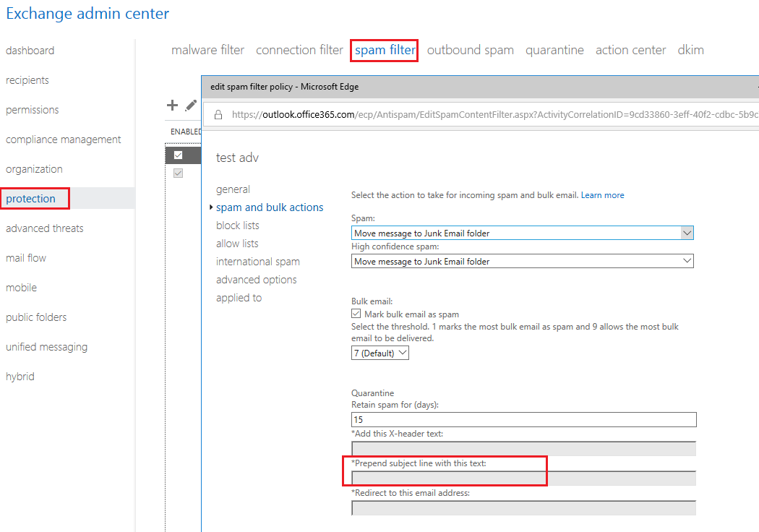This screenshot has height=532, width=759.
Task: Open allow lists section
Action: [237, 244]
